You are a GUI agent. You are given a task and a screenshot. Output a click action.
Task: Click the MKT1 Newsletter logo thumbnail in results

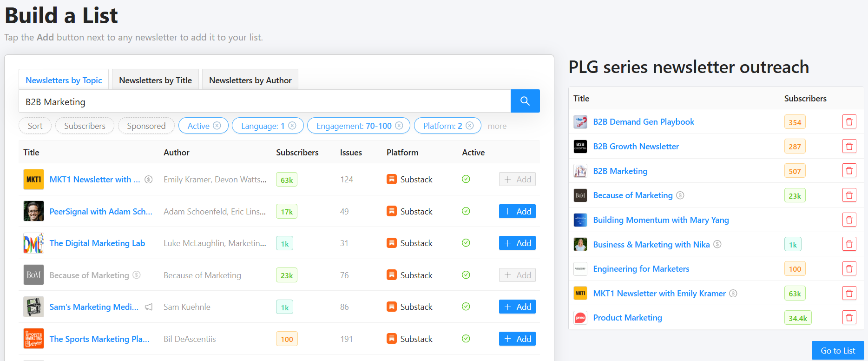coord(33,180)
